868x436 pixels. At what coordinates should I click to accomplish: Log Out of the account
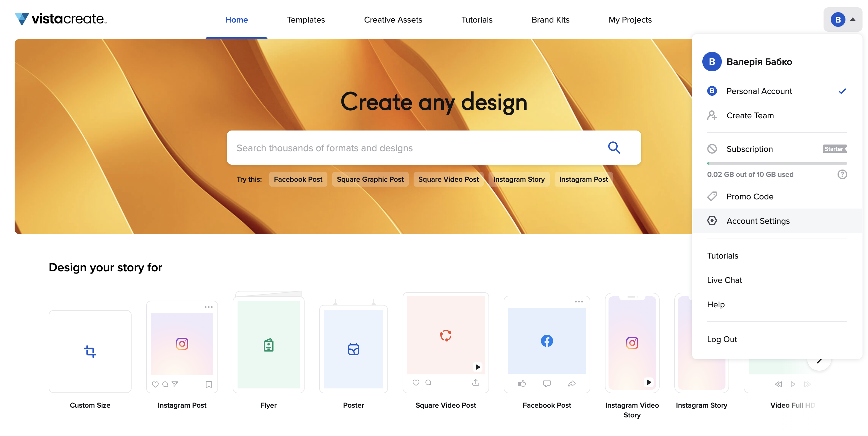[722, 339]
